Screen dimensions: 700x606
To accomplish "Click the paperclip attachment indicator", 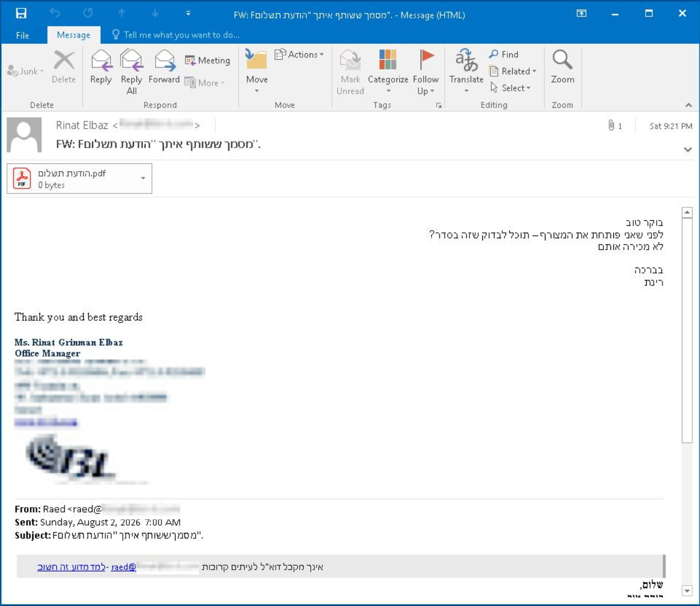I will coord(611,125).
